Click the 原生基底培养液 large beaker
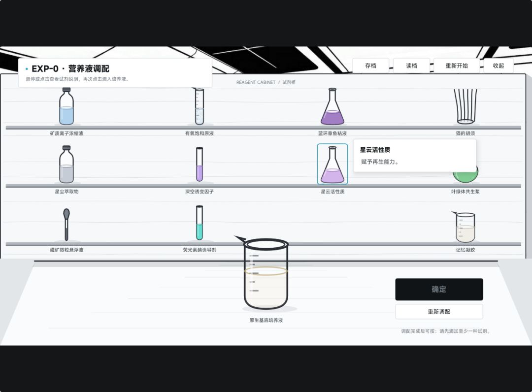The height and width of the screenshot is (392, 532). tap(266, 274)
